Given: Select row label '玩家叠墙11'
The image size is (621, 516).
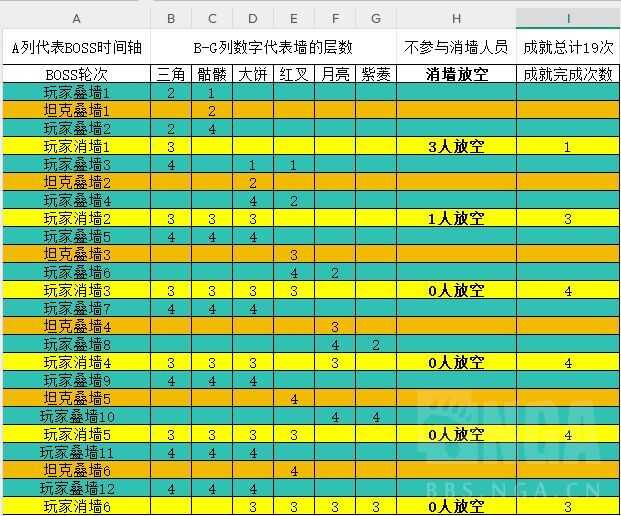Looking at the screenshot, I should [76, 452].
